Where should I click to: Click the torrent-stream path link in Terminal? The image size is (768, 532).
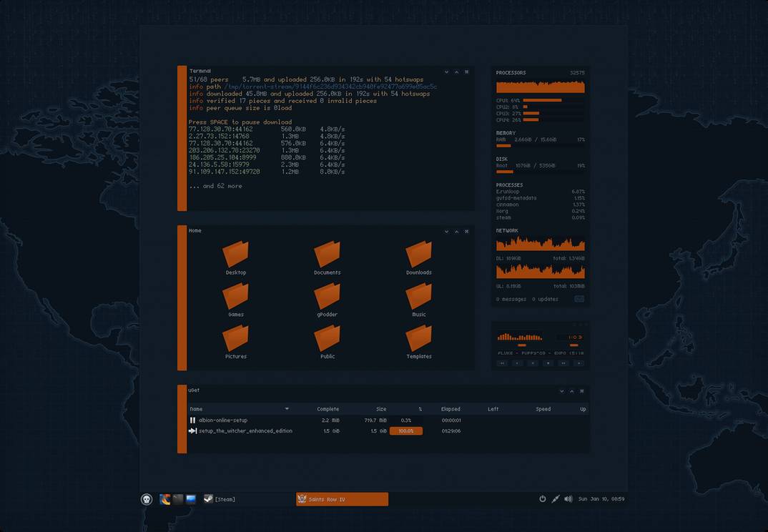pyautogui.click(x=330, y=87)
